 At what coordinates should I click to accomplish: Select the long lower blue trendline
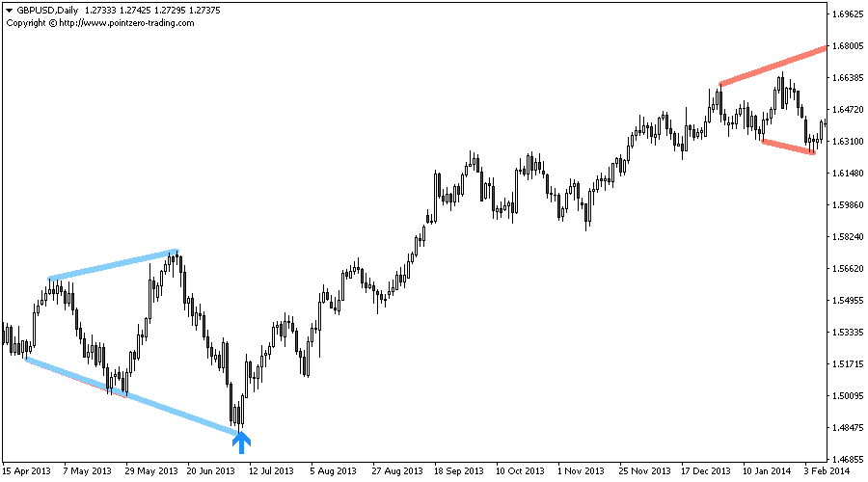pyautogui.click(x=130, y=395)
